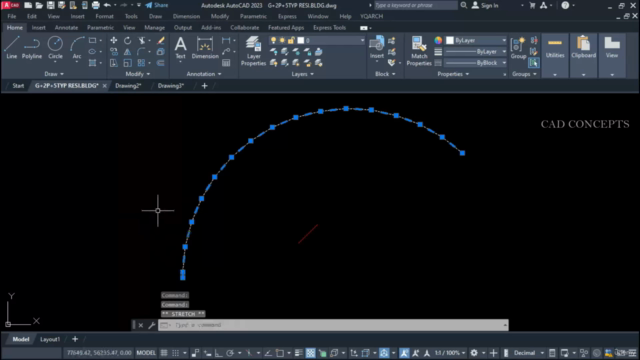Click the Copy tool in the Modify panel
640x360 pixels.
(x=113, y=52)
